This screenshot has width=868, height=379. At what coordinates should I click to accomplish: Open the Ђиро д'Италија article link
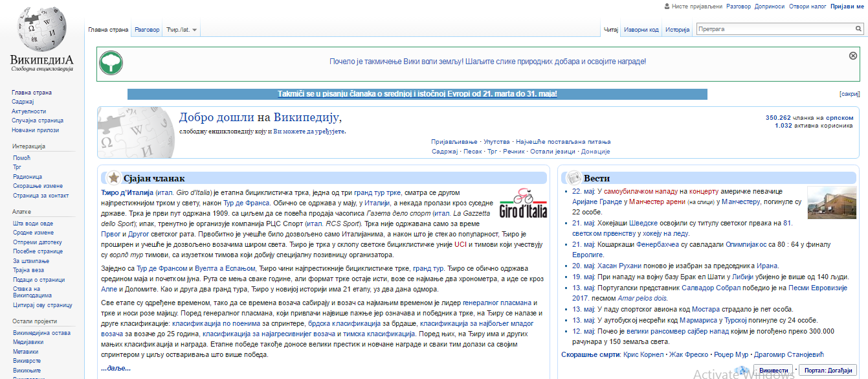[x=127, y=193]
